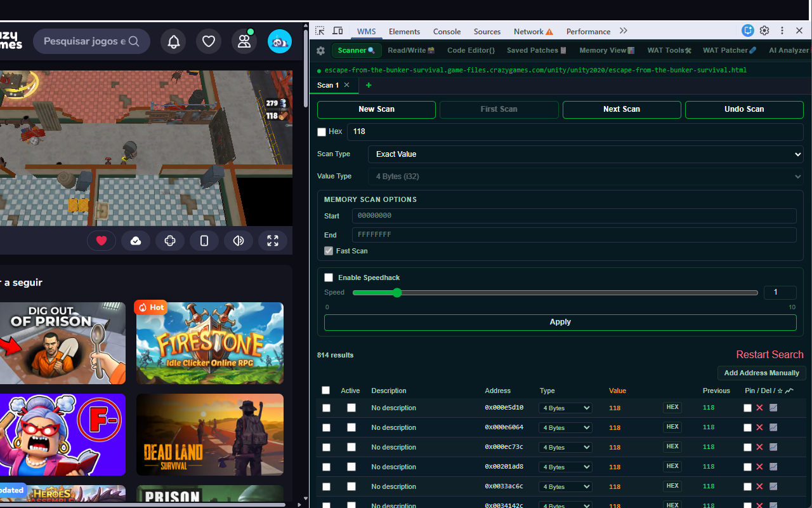
Task: Mute the game with the sound icon
Action: point(239,241)
